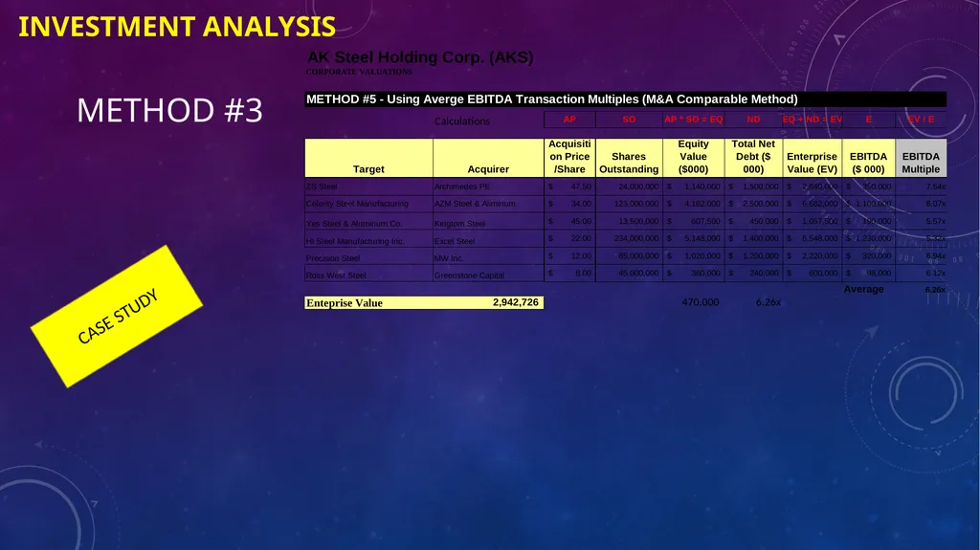Screen dimensions: 980x550
Task: Click the 98,000 EBITDA cell
Action: click(868, 274)
